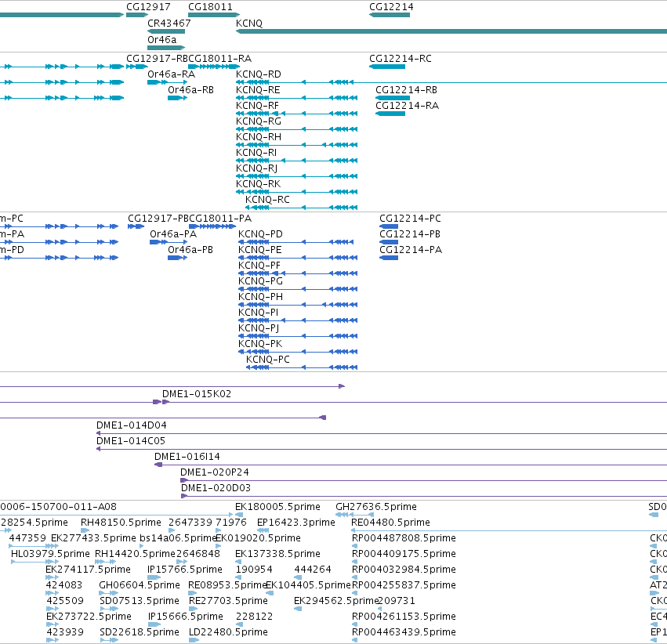Select protein CG12214-PA
Viewport: 667px width, 644px height.
pyautogui.click(x=389, y=258)
